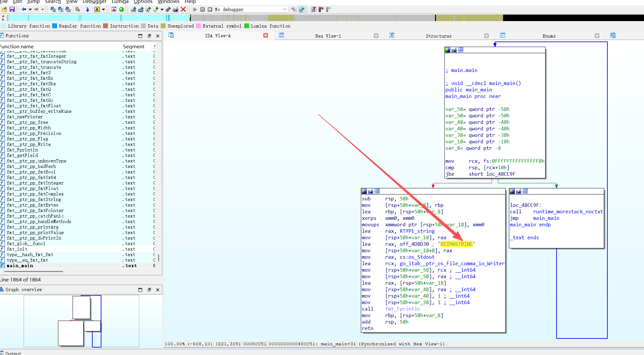
Task: Open the No debugger dropdown
Action: (x=284, y=9)
